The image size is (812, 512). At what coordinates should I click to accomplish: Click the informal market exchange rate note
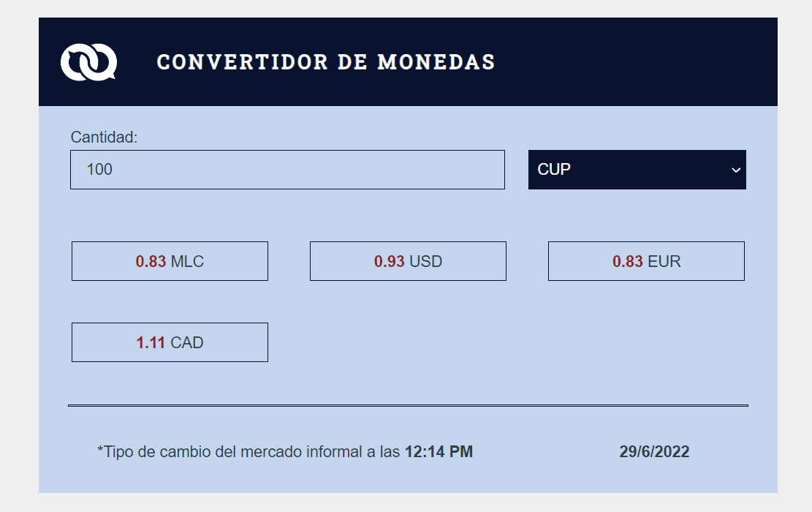point(248,452)
